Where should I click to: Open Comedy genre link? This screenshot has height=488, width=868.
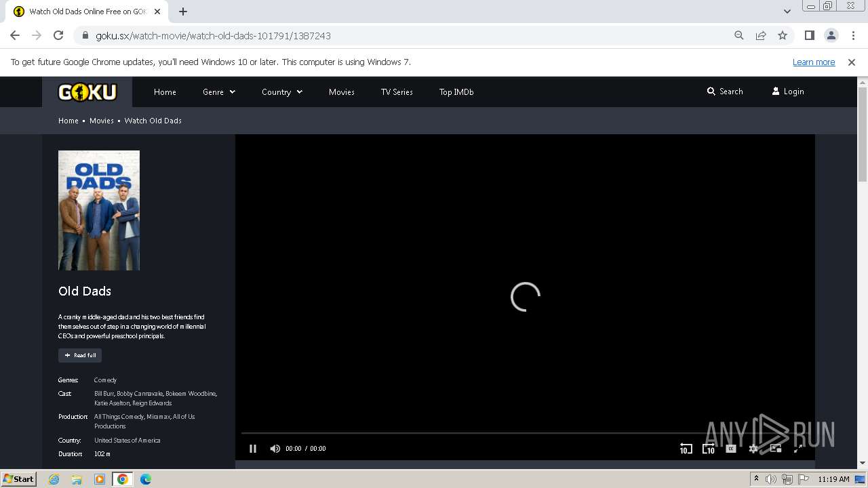pyautogui.click(x=105, y=380)
